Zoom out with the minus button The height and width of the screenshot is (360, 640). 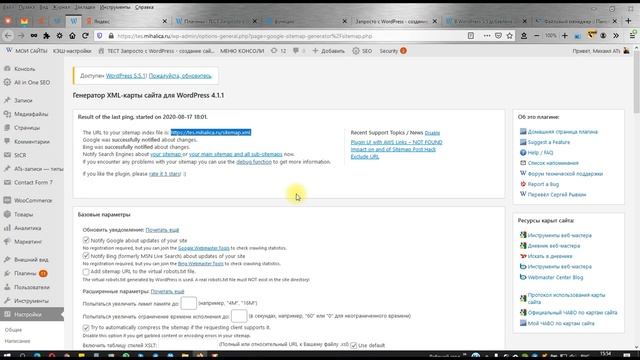(x=537, y=36)
